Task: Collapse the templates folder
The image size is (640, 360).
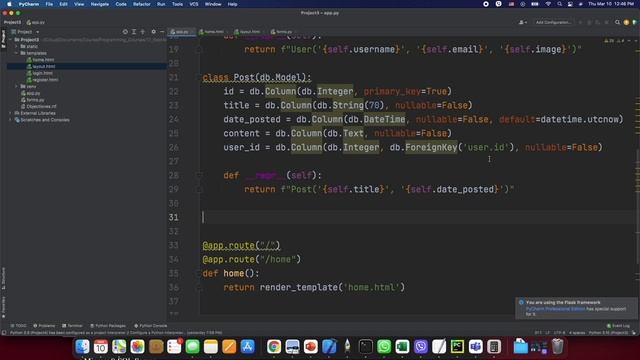Action: click(16, 53)
